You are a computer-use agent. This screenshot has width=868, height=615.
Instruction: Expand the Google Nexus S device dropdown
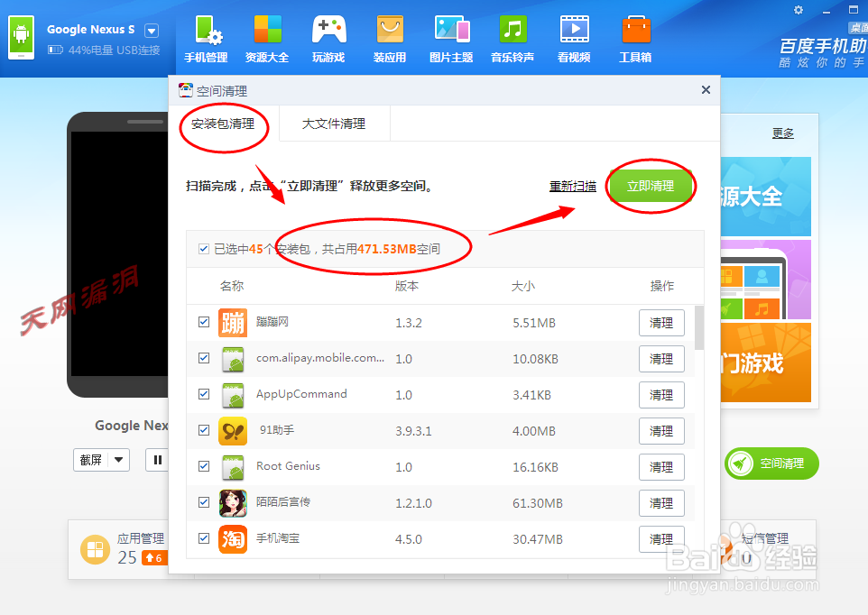[x=151, y=30]
